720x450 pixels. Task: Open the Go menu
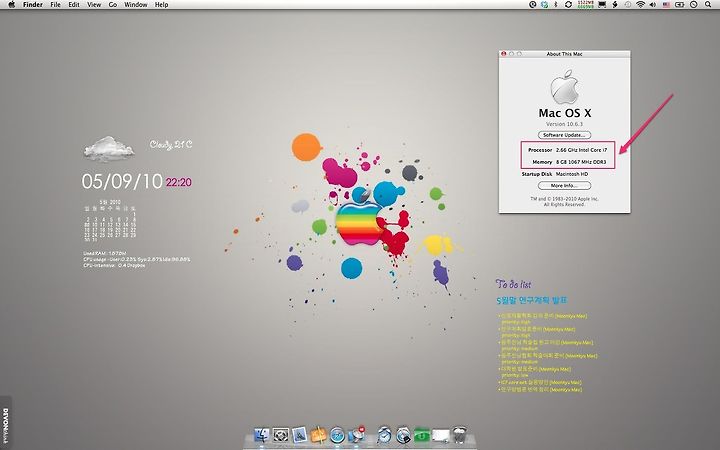[113, 5]
